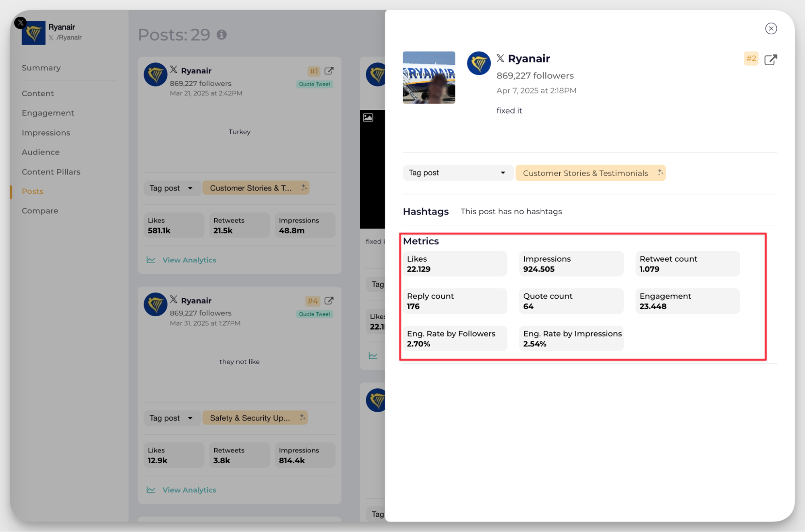Click Reply count 176 tile

(x=455, y=301)
